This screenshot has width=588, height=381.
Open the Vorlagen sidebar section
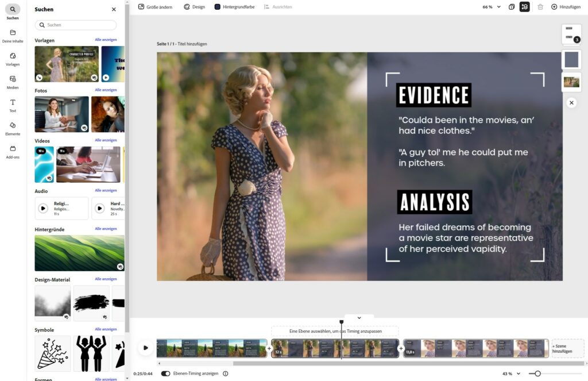(13, 59)
